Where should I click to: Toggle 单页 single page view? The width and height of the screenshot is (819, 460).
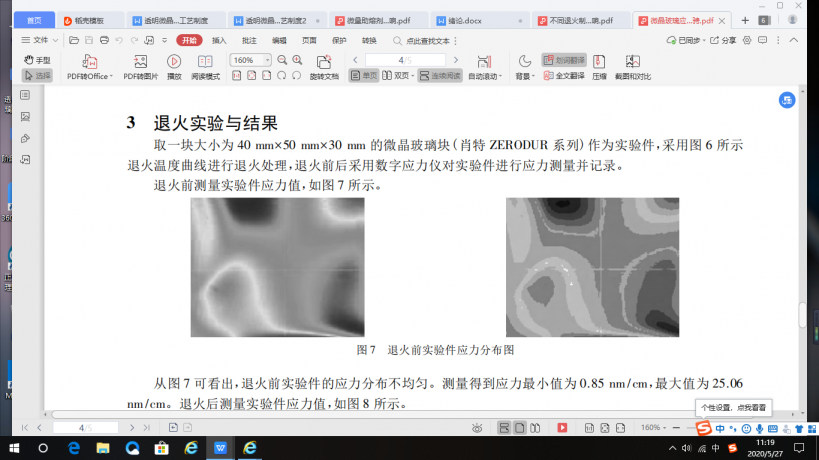click(364, 76)
